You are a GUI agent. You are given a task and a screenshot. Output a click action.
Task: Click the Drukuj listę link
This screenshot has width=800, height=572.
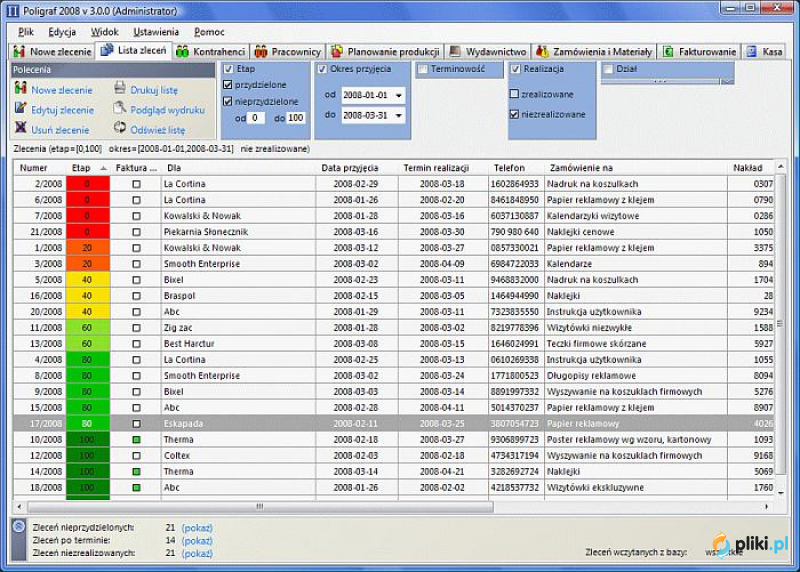tap(154, 90)
